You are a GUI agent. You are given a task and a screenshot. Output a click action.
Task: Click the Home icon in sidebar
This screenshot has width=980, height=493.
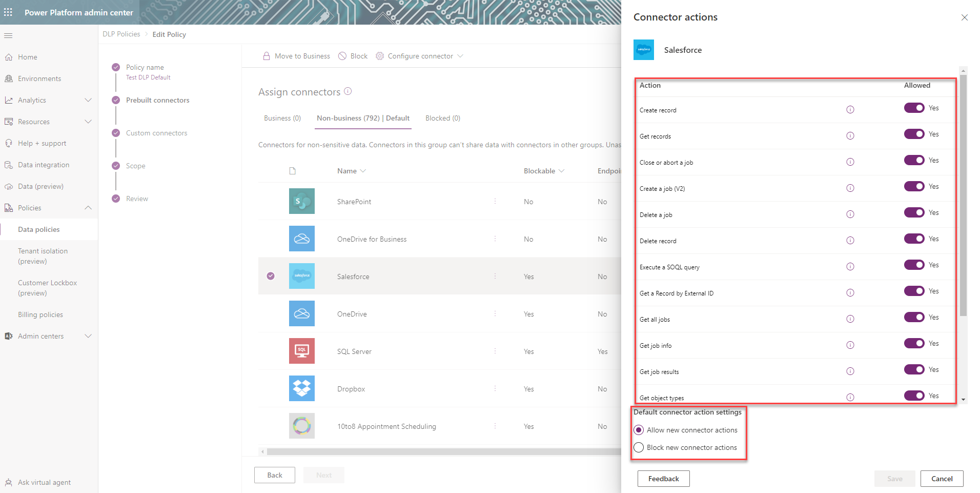(x=9, y=57)
